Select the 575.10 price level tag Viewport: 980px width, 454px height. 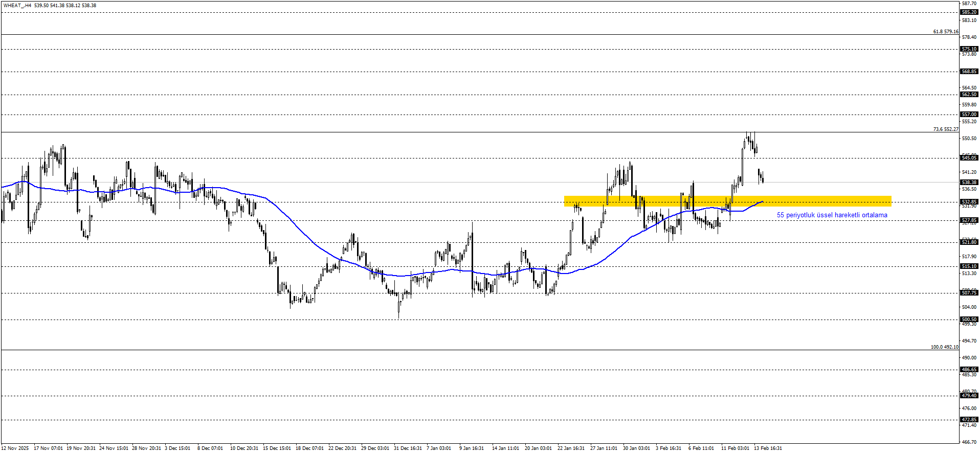[969, 49]
